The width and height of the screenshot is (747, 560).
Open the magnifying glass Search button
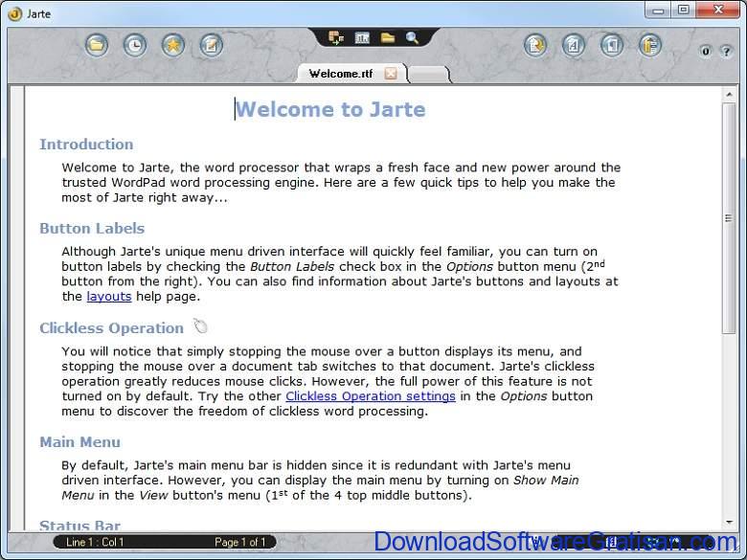[x=412, y=37]
